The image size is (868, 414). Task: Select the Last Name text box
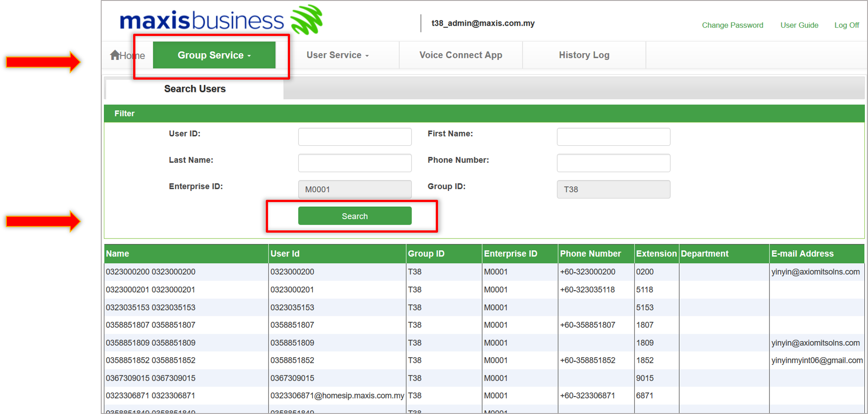[x=354, y=163]
